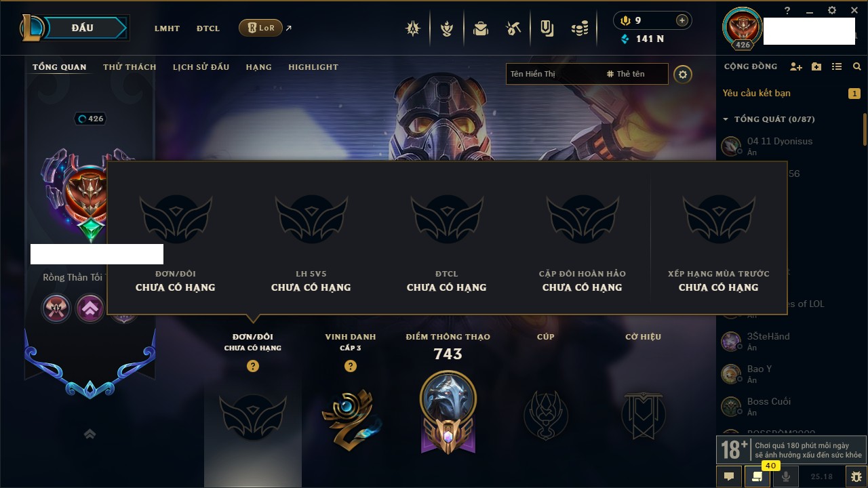868x488 pixels.
Task: Open the friend list view options icon
Action: (x=837, y=66)
